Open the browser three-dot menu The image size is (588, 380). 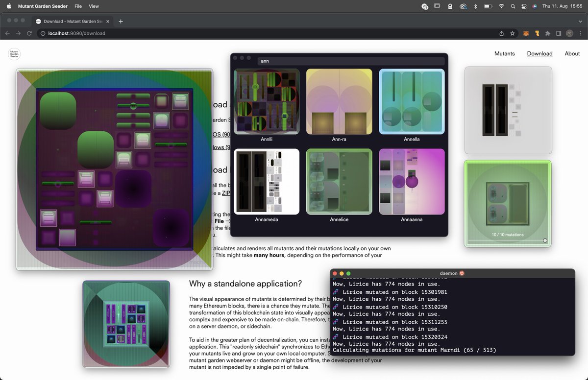[580, 33]
